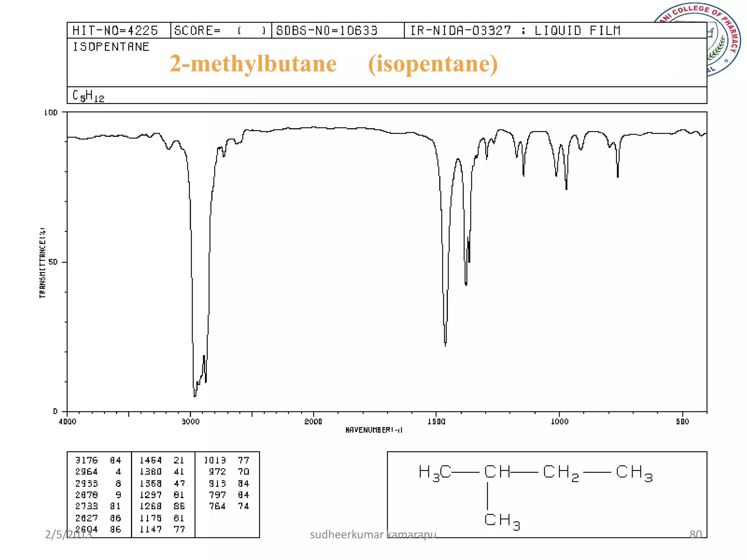Click the orange (isopentane) title text

433,64
